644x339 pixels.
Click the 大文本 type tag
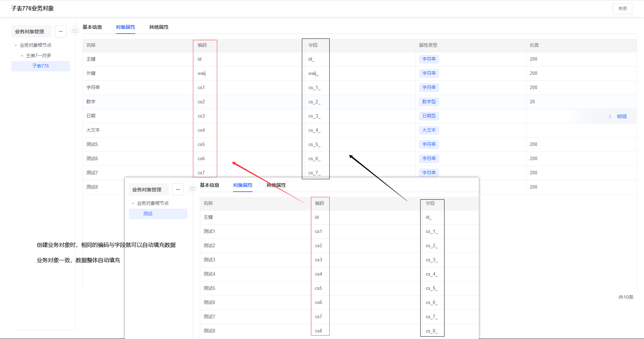(429, 130)
